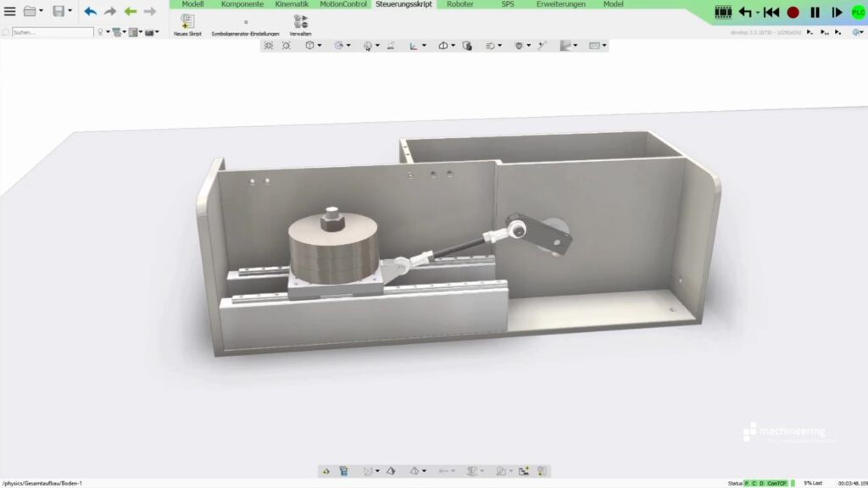868x488 pixels.
Task: Click the Suchen search field
Action: 53,32
